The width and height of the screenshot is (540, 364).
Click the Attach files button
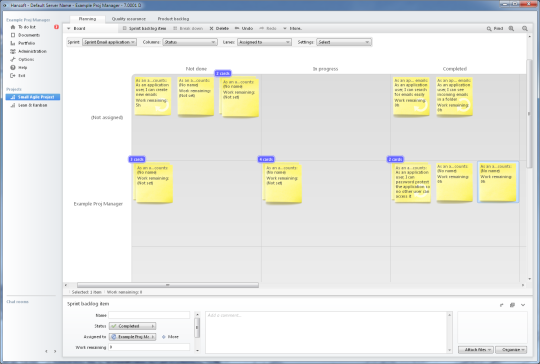click(476, 350)
